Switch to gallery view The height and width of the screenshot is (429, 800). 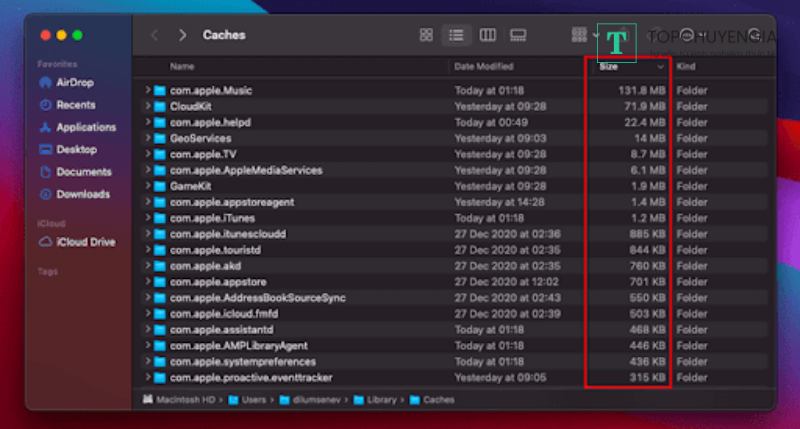tap(518, 35)
